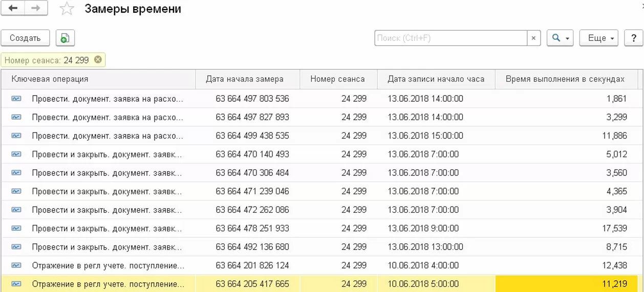Select cell 63 664 470 306 484
644x292 pixels.
pos(252,173)
